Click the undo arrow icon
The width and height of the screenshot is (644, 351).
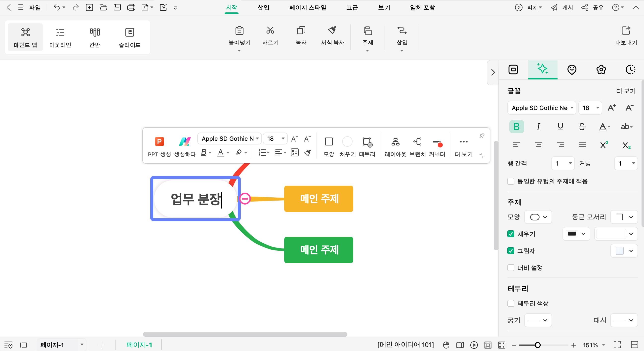pyautogui.click(x=57, y=7)
